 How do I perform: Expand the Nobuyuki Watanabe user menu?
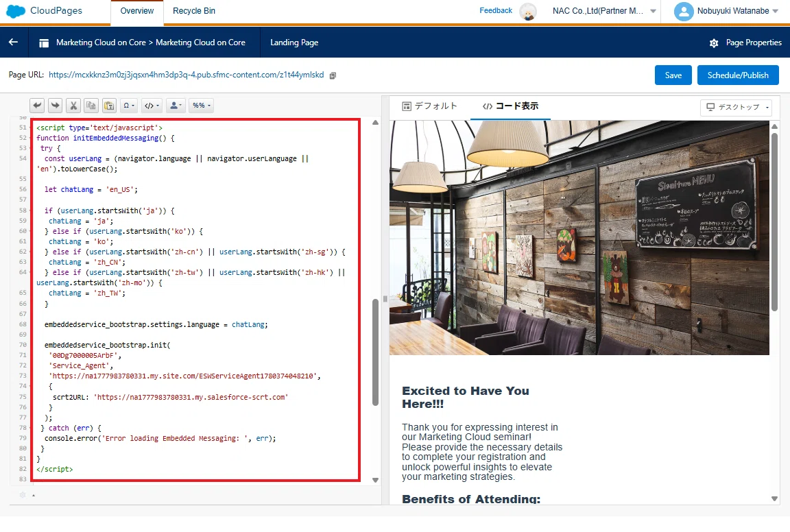pos(776,11)
